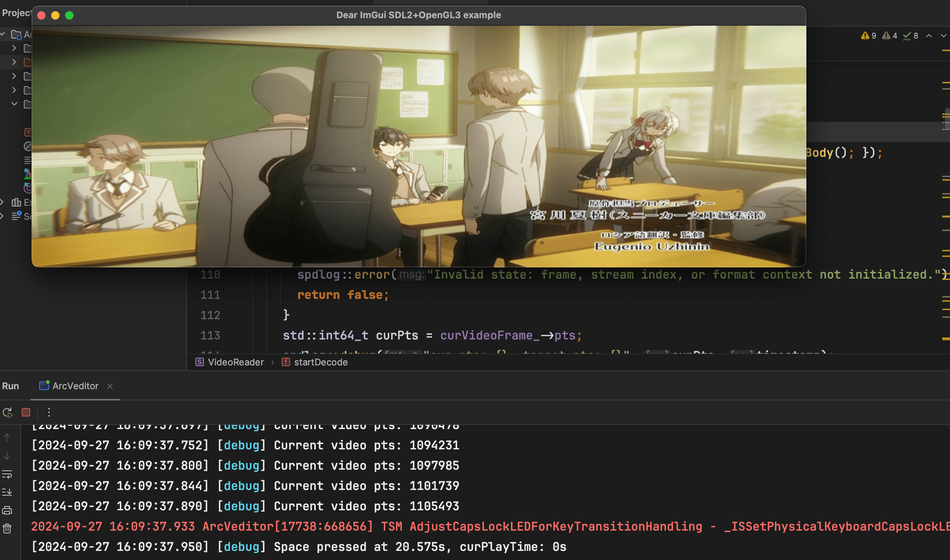Viewport: 950px width, 560px height.
Task: Close the ArcVeditor run tab
Action: pos(110,386)
